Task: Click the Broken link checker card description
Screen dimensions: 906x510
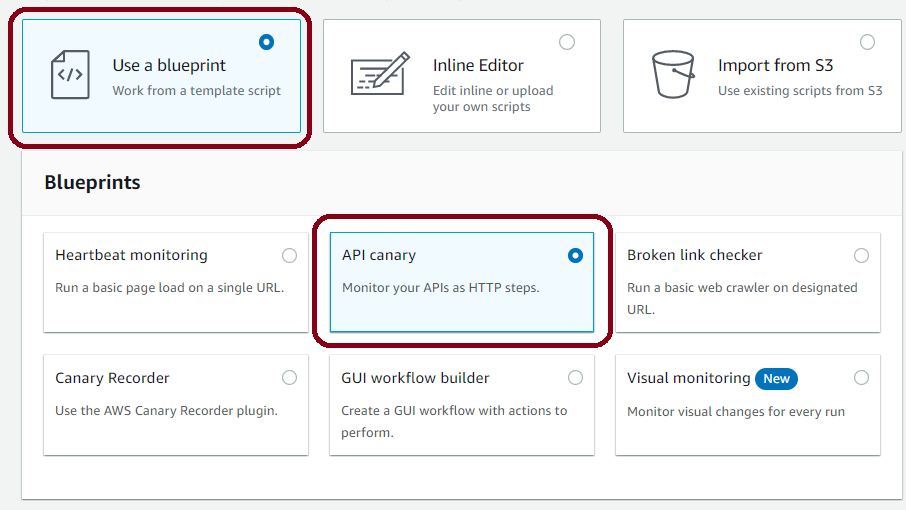Action: (742, 299)
